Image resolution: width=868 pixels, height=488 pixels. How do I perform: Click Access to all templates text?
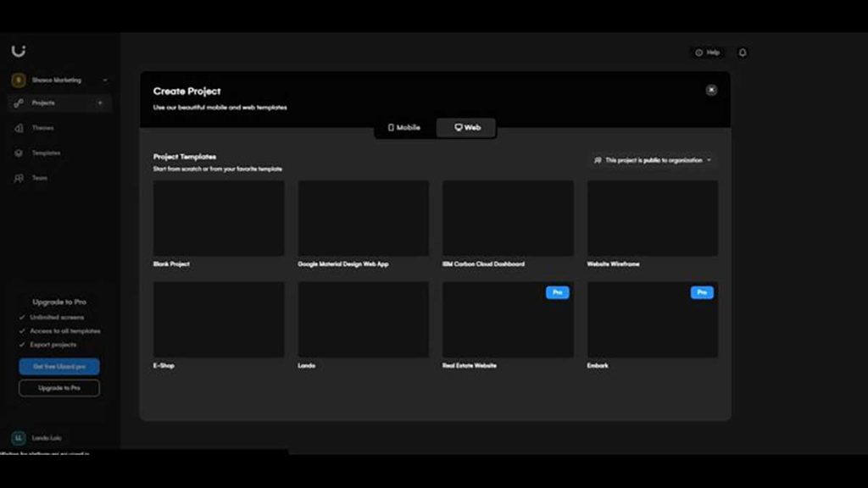pyautogui.click(x=65, y=331)
